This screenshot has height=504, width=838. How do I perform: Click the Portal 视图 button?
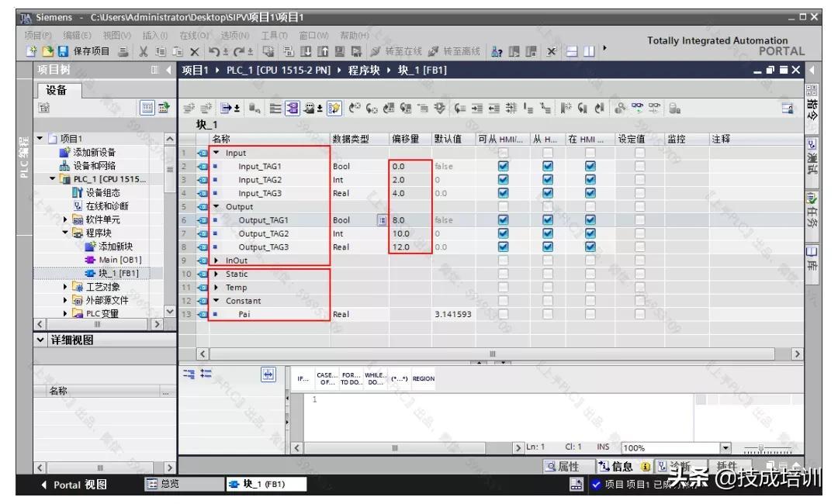[x=74, y=485]
